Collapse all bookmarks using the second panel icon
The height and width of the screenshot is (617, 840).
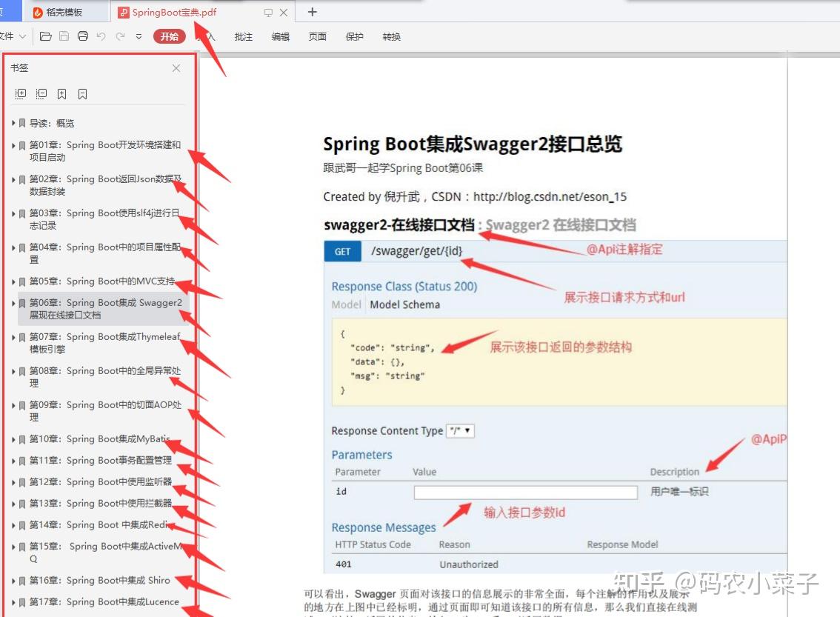(x=41, y=93)
